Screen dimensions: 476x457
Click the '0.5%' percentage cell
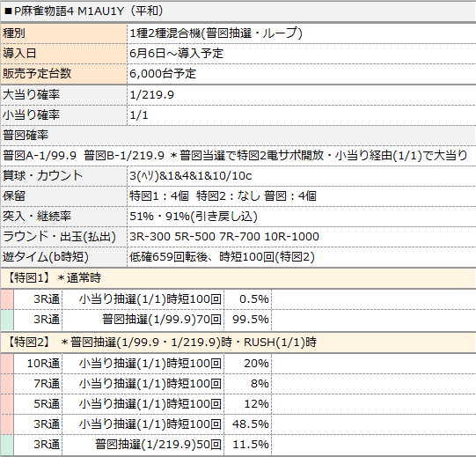click(x=248, y=299)
